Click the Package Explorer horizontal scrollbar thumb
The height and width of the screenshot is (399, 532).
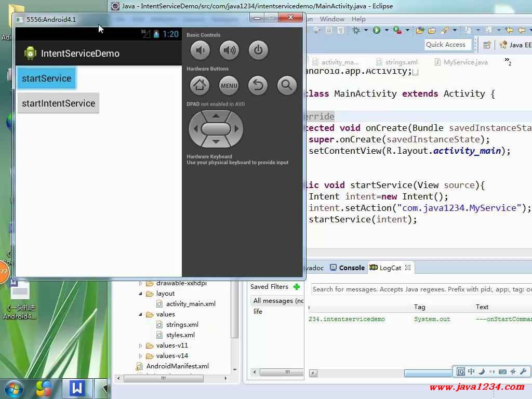click(x=164, y=378)
